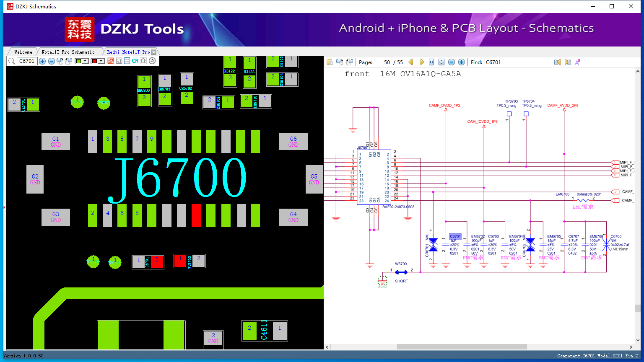
Task: Click the CAMF_AVDD_2P8 net label
Action: tap(563, 106)
